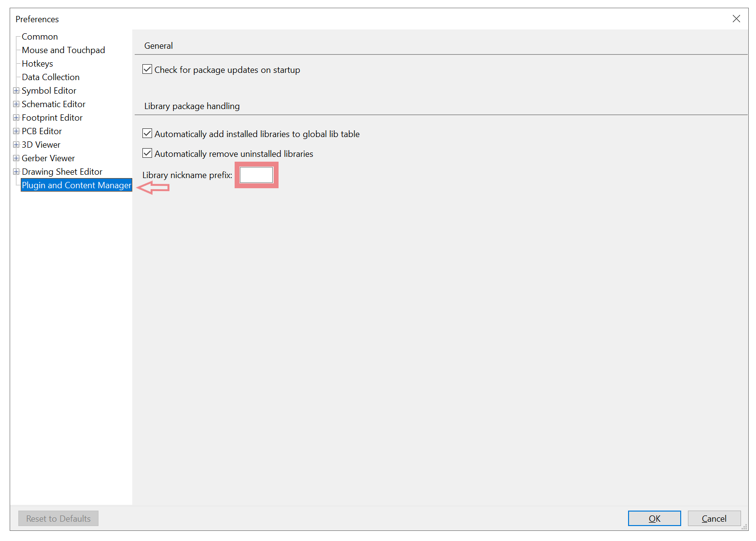Click the Library nickname prefix field
The image size is (756, 541).
pos(256,175)
